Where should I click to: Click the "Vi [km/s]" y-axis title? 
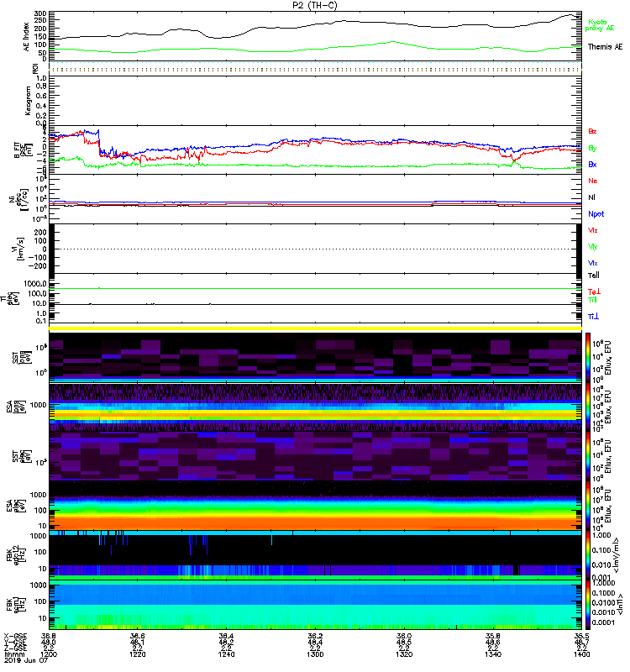click(x=19, y=249)
